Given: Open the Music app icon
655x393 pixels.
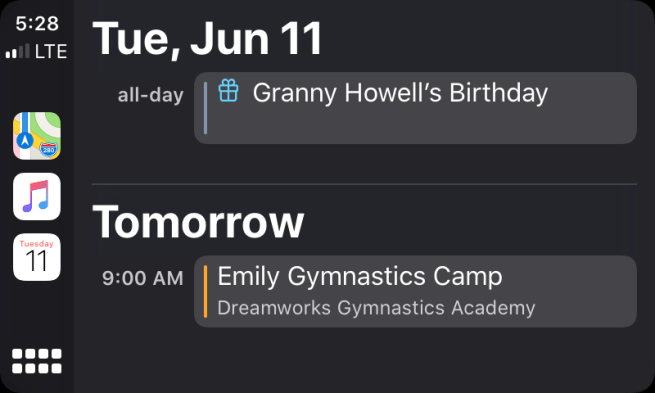Looking at the screenshot, I should [x=37, y=196].
